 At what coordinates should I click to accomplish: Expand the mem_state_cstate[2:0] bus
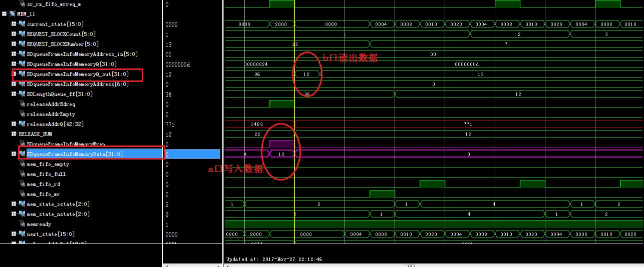tap(14, 204)
